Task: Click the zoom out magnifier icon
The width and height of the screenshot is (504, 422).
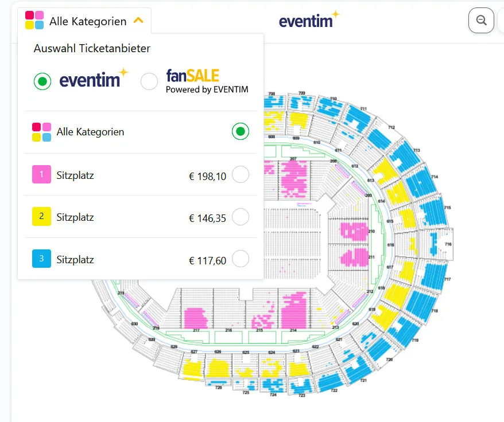Action: 481,21
